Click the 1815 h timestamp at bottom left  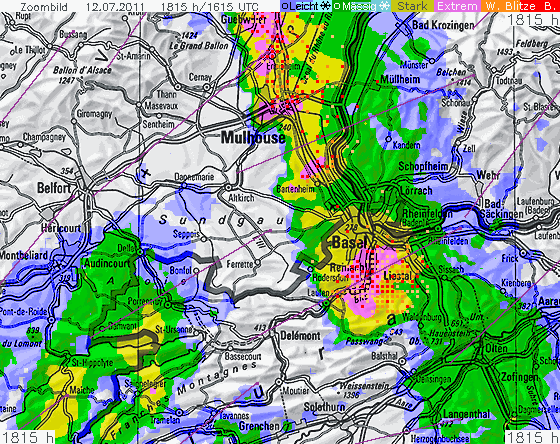(28, 437)
